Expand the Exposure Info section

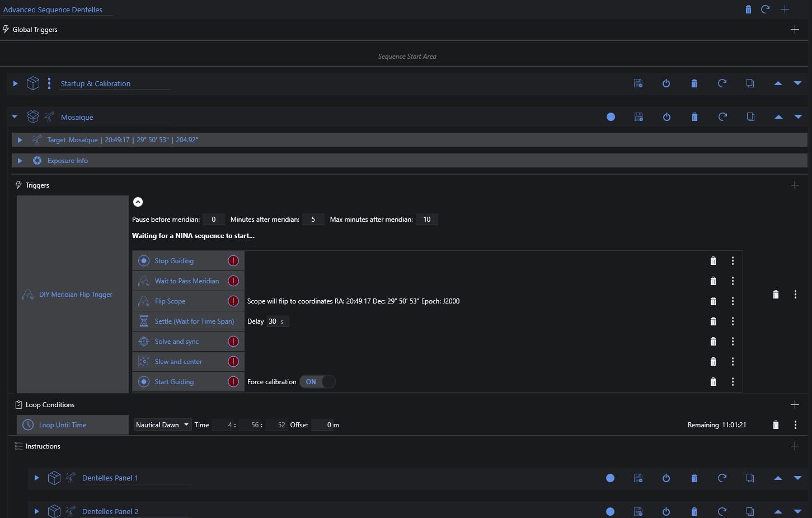pos(20,161)
